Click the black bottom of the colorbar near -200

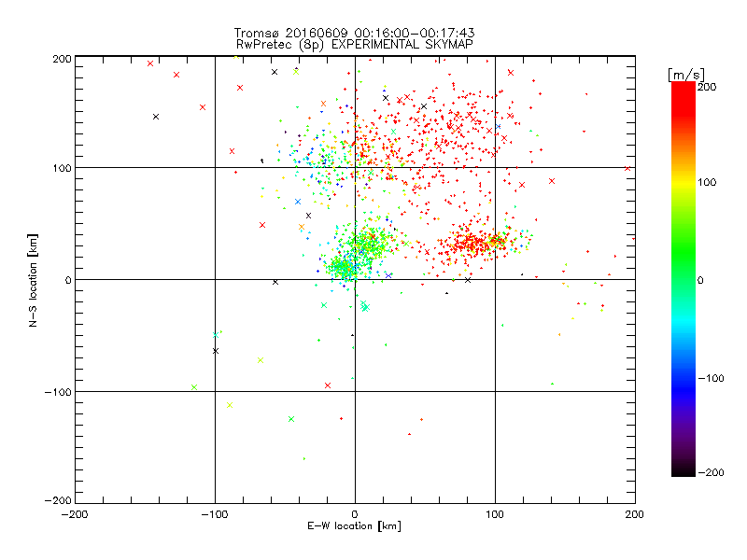point(684,471)
